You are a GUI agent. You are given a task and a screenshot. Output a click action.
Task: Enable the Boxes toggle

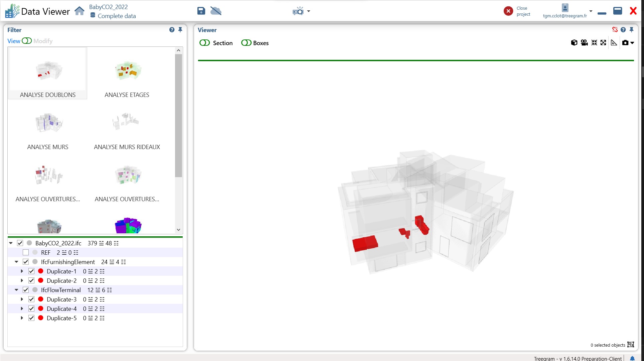coord(246,43)
